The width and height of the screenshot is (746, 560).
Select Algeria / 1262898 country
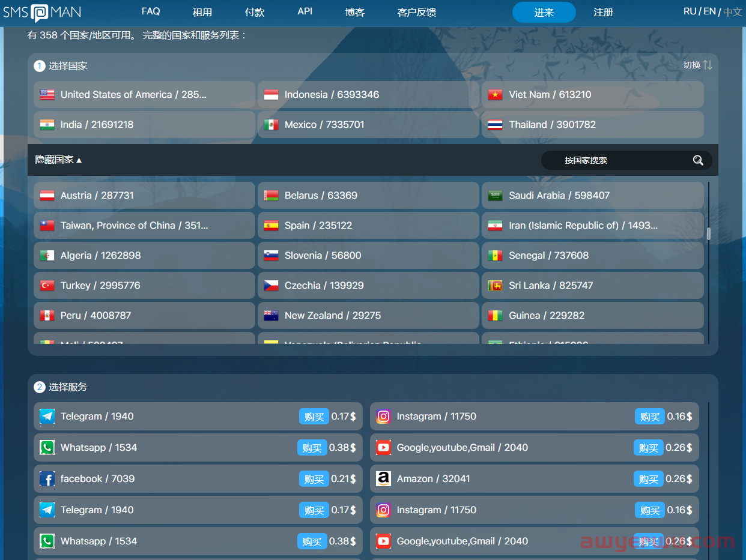[x=144, y=256]
